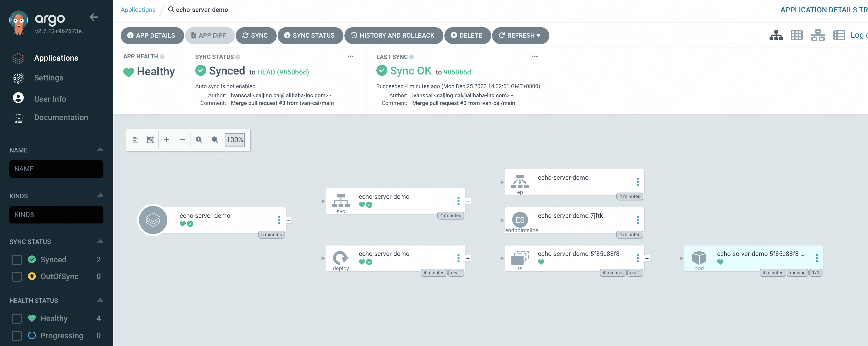This screenshot has height=346, width=868.
Task: Check the OutOfSync filter checkbox
Action: pos(17,277)
